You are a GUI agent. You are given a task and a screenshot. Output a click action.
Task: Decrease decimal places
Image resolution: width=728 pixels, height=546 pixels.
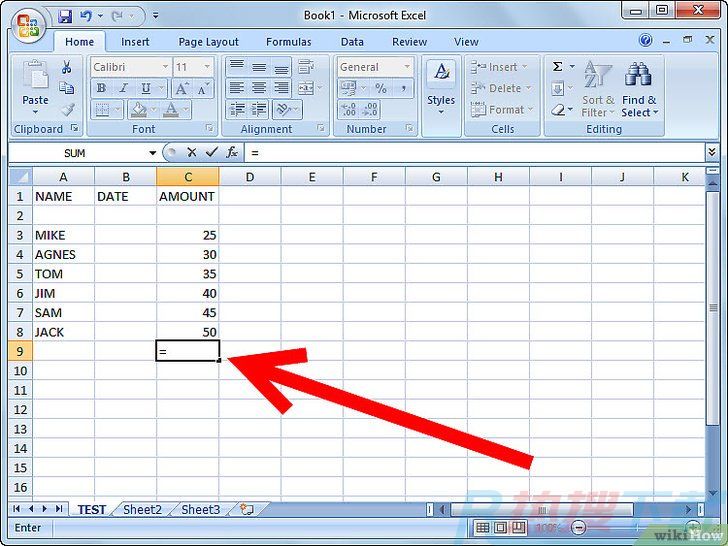370,110
